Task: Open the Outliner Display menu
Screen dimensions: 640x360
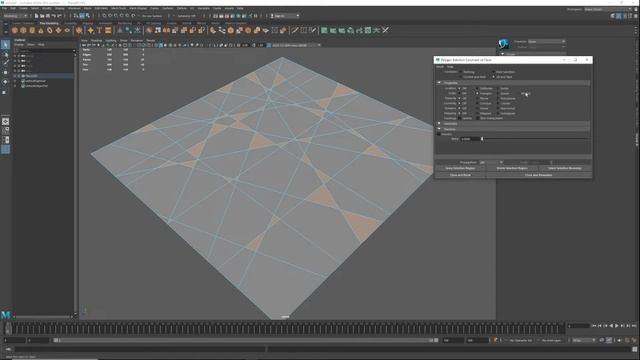Action: coord(19,44)
